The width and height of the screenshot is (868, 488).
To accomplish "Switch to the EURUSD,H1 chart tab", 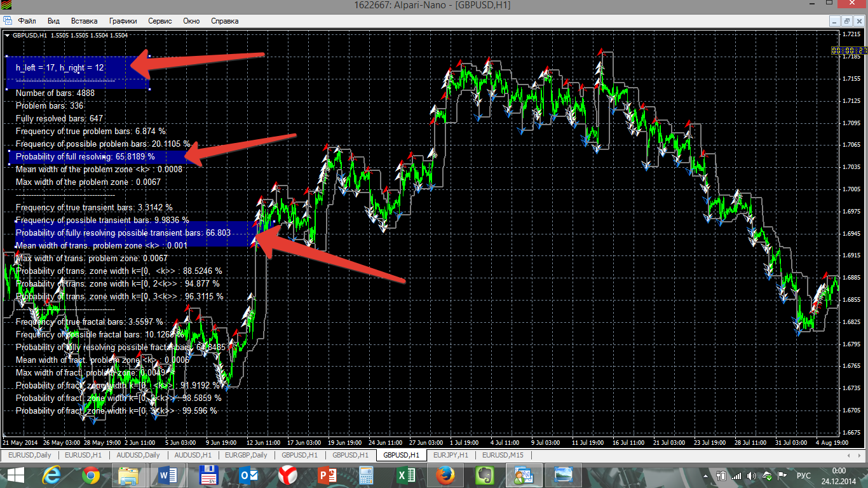I will [x=84, y=455].
